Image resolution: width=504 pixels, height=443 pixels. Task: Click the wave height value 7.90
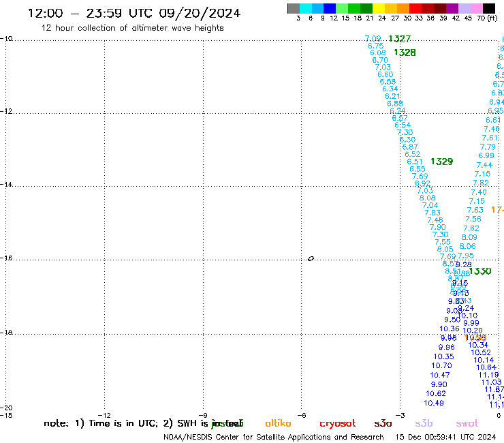point(438,227)
